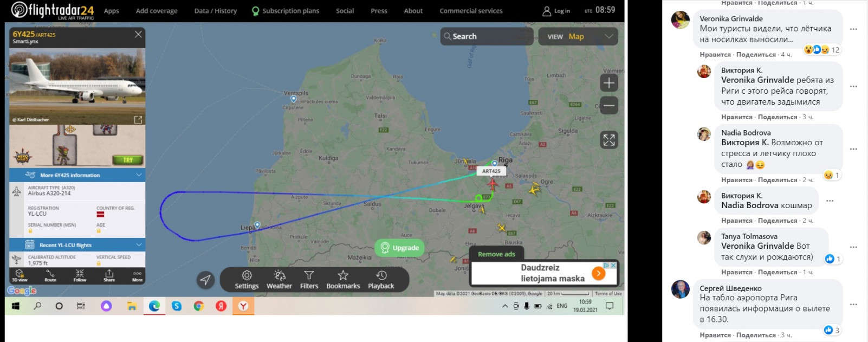
Task: Show the Route of flight 6Y425
Action: [50, 275]
